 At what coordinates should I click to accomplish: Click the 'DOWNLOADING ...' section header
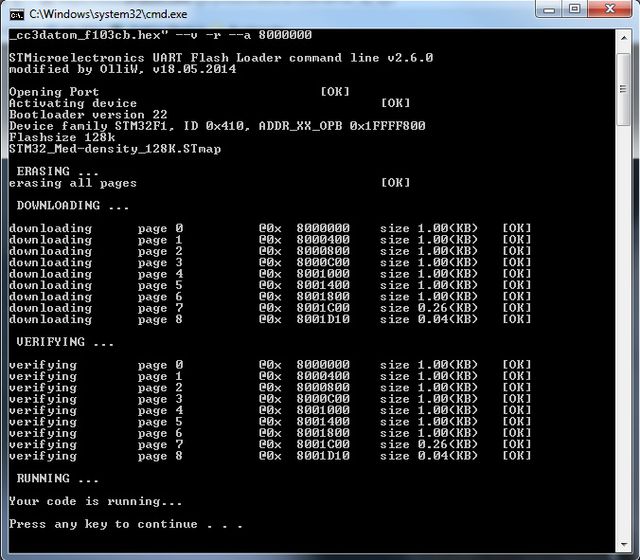(x=72, y=206)
